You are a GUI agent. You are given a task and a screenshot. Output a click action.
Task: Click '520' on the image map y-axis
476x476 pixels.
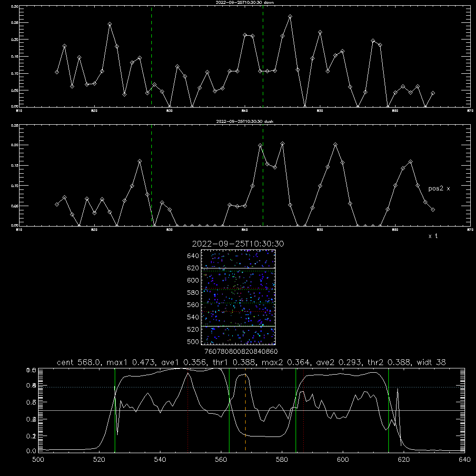coord(193,329)
